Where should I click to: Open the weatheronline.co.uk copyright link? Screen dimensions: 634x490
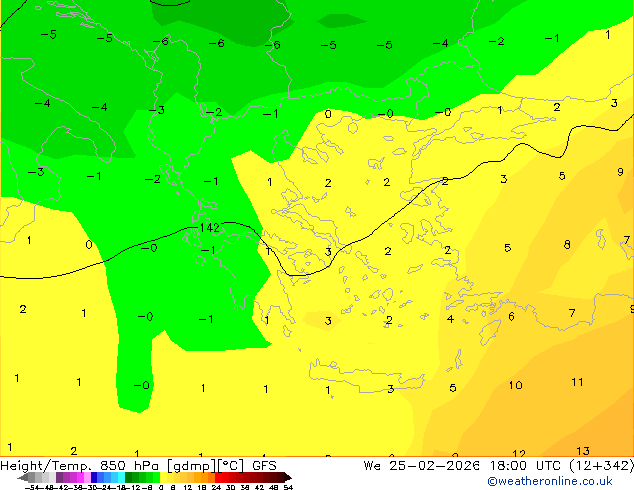(550, 481)
